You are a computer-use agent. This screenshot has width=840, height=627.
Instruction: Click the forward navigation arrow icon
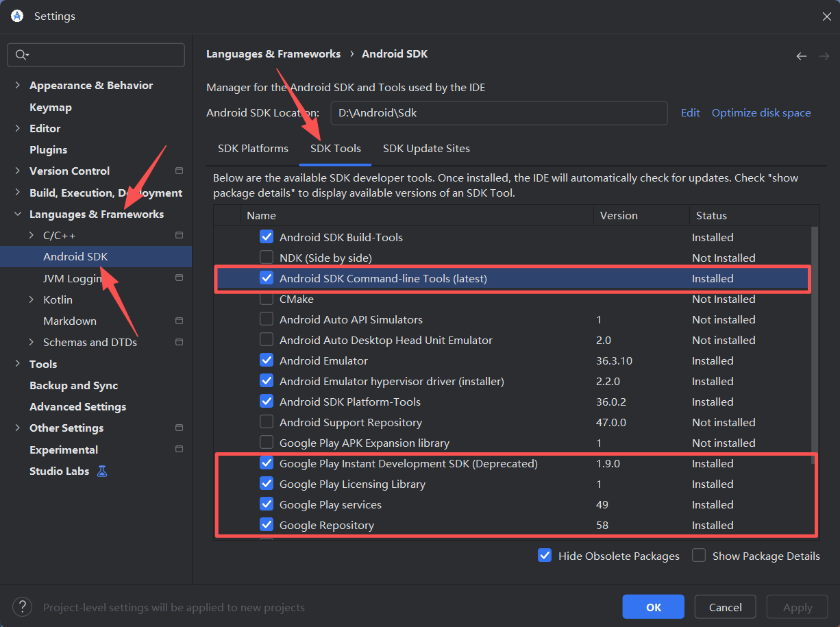[x=824, y=56]
